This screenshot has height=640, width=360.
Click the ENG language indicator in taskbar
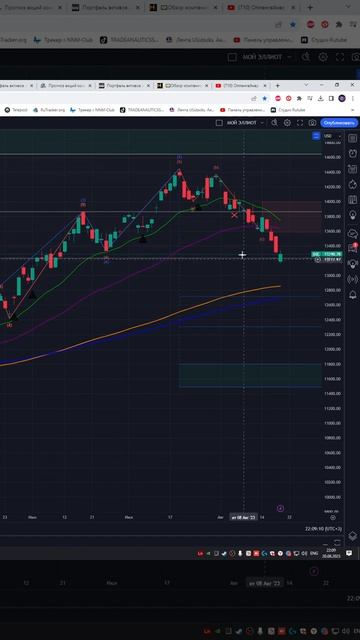coord(314,553)
